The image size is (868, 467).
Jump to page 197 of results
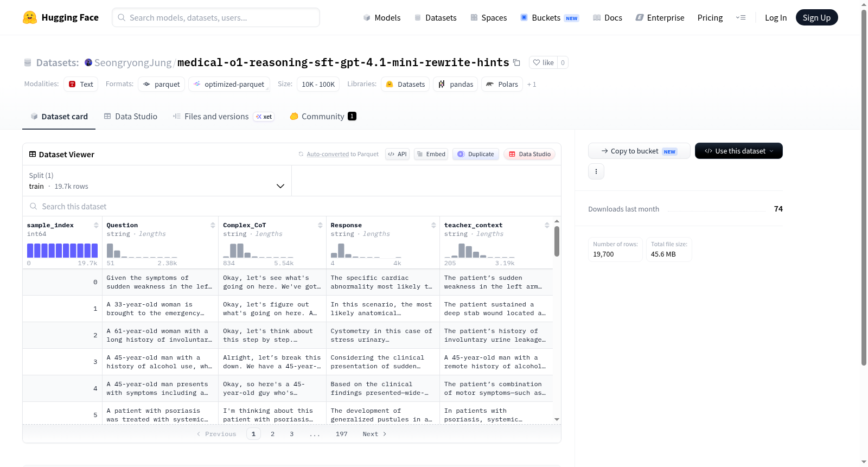tap(342, 434)
